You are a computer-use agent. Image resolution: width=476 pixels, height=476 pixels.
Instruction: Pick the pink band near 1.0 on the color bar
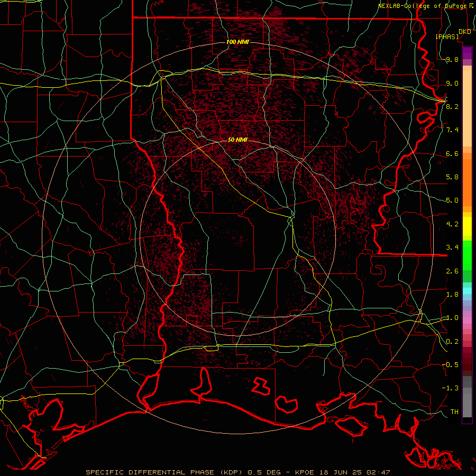point(467,321)
